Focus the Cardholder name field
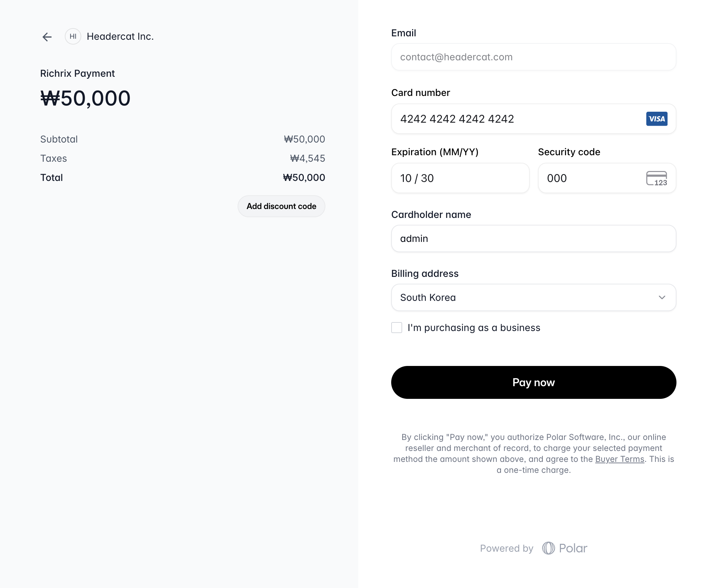720x588 pixels. (x=533, y=238)
